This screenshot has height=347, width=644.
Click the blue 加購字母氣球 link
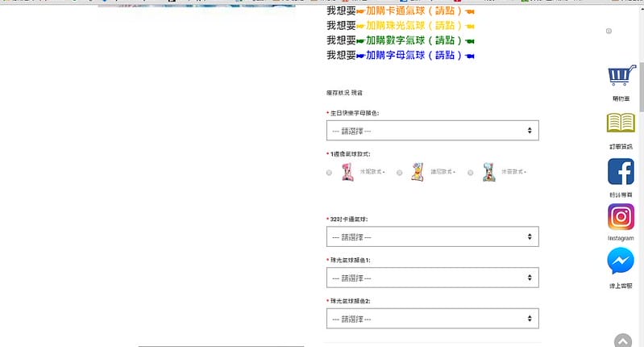point(415,55)
